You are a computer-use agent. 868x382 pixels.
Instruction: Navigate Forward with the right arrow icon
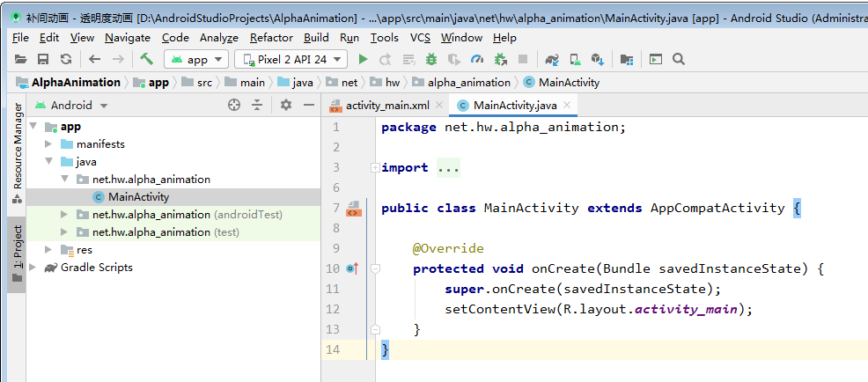pos(118,59)
